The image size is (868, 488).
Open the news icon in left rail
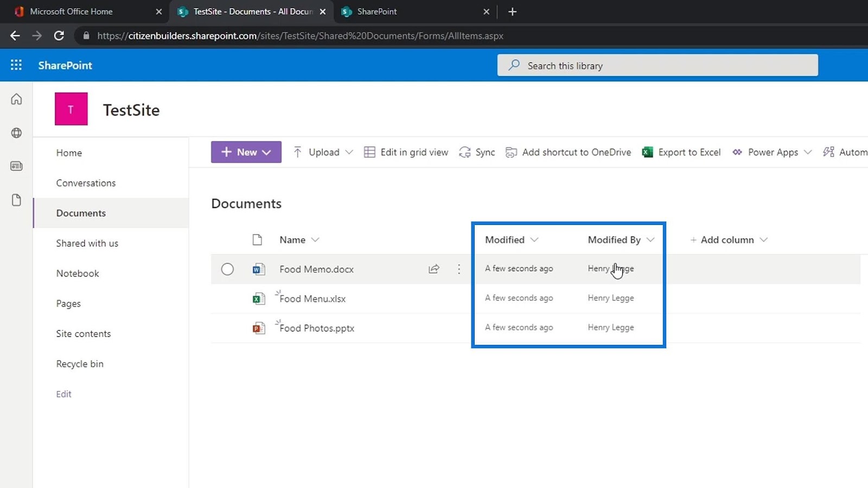pyautogui.click(x=16, y=166)
